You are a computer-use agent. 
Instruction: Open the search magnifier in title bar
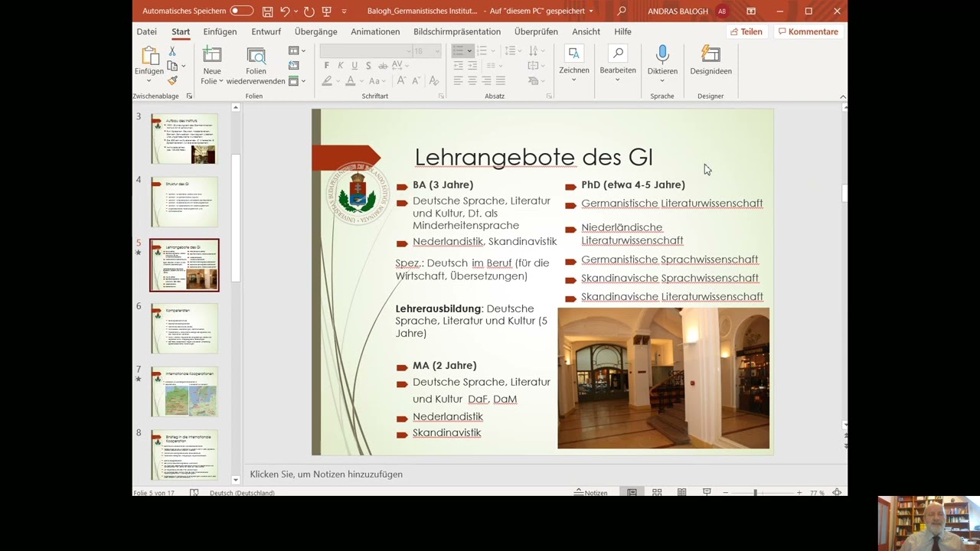(622, 11)
